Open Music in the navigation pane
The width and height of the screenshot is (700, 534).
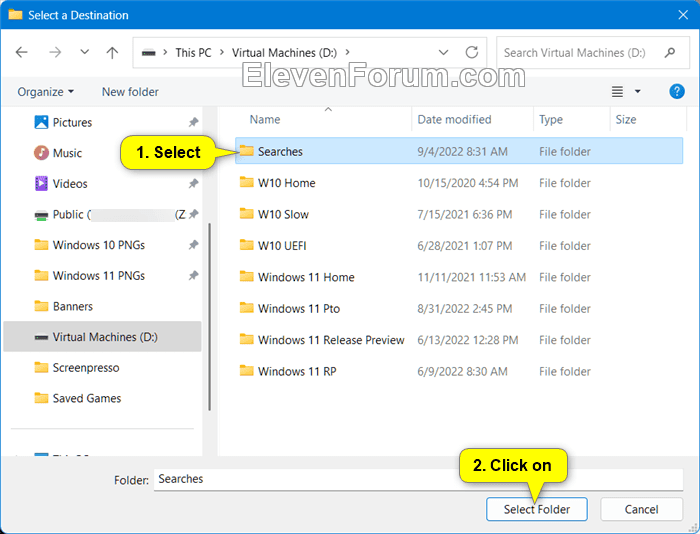point(67,153)
